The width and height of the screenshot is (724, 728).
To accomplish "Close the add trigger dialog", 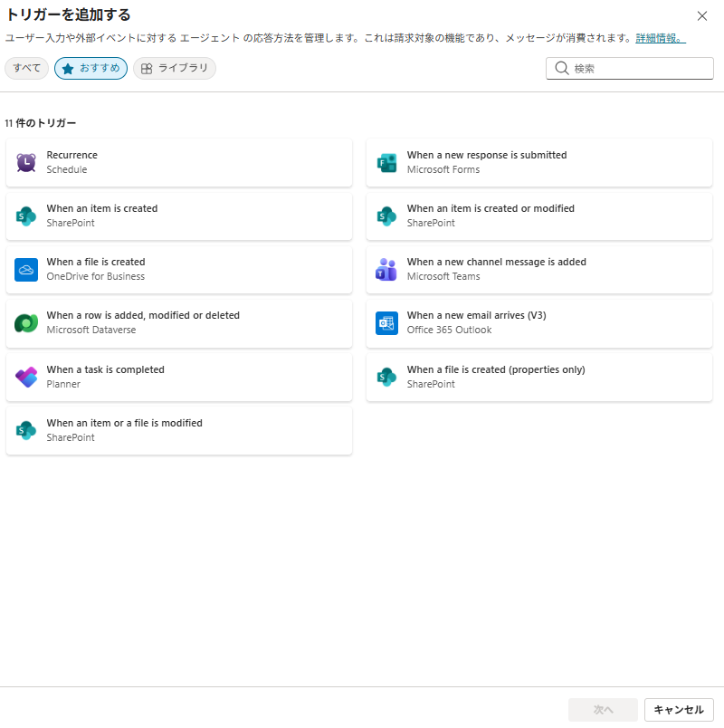I will 701,15.
